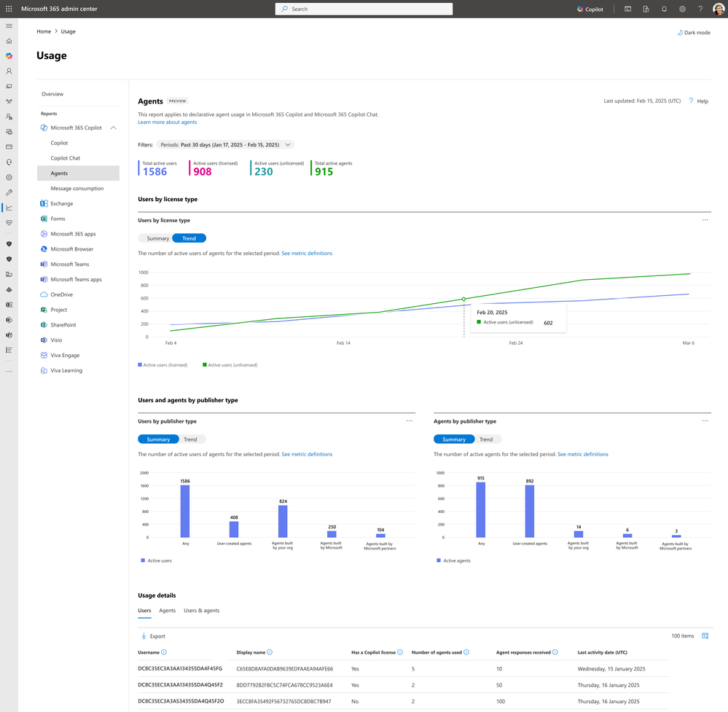Click the Help question mark icon
Image resolution: width=728 pixels, height=712 pixels.
coord(691,101)
